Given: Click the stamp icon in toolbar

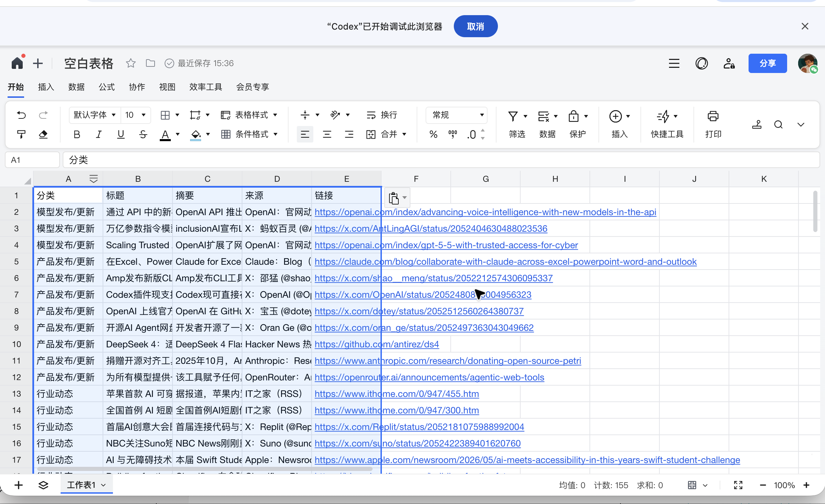Looking at the screenshot, I should tap(757, 125).
